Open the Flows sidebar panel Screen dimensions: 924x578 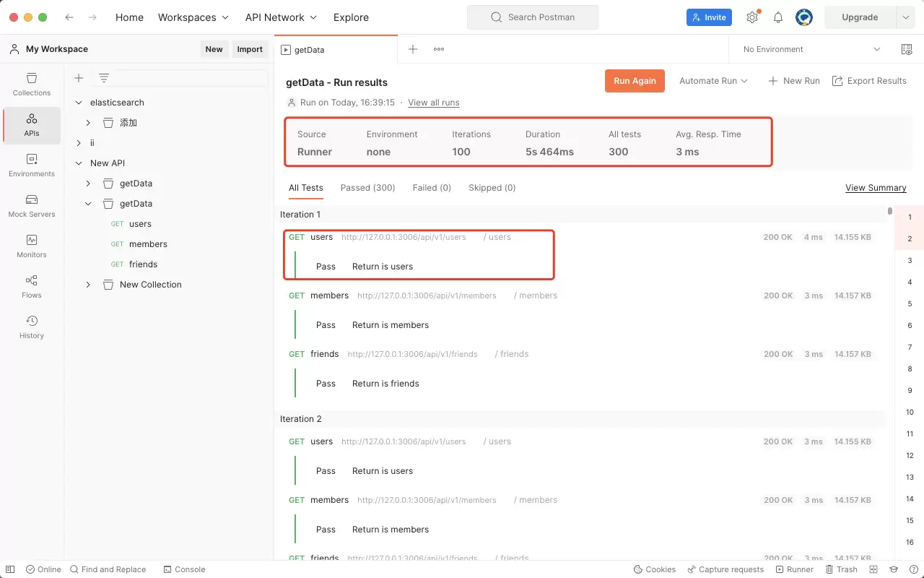tap(32, 286)
